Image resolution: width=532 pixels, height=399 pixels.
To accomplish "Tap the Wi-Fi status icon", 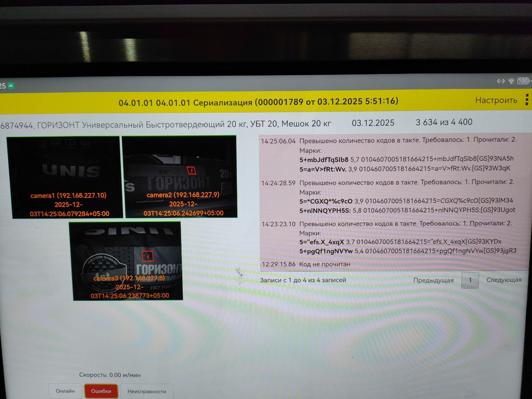I will [x=511, y=81].
